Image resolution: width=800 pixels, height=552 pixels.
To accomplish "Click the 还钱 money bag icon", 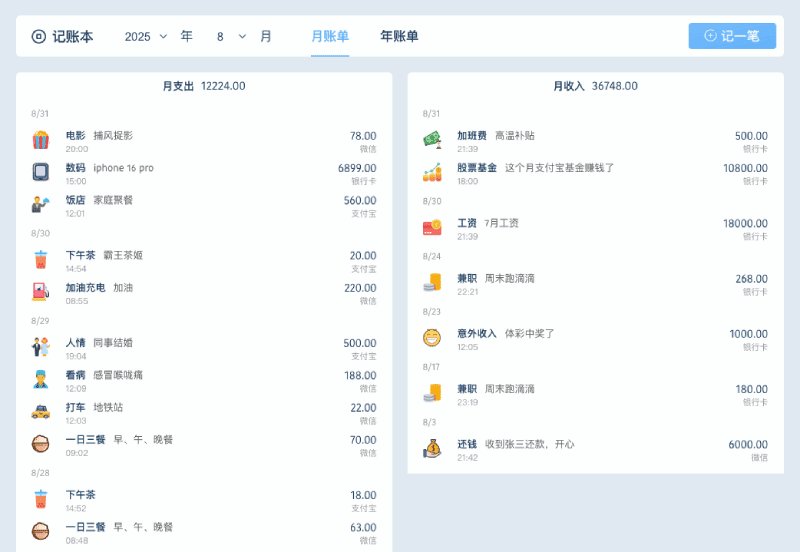I will coord(432,449).
